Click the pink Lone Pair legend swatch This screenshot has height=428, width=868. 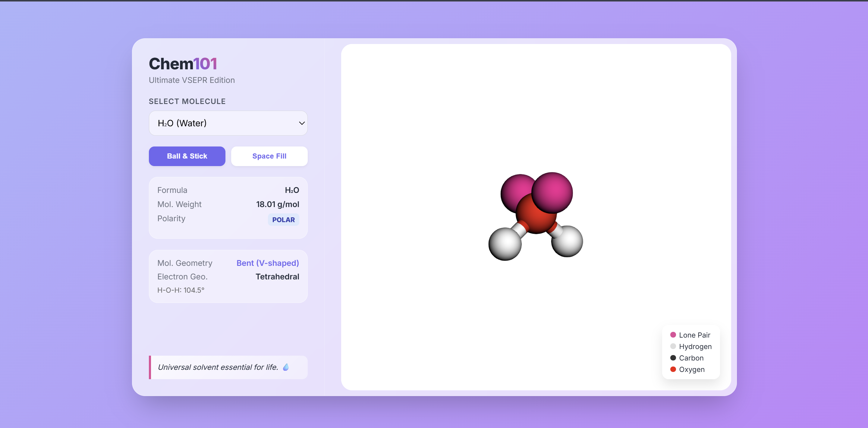click(673, 335)
